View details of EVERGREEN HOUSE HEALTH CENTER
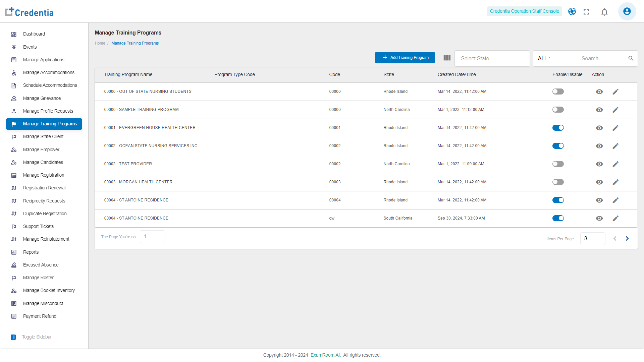644x362 pixels. pyautogui.click(x=599, y=128)
